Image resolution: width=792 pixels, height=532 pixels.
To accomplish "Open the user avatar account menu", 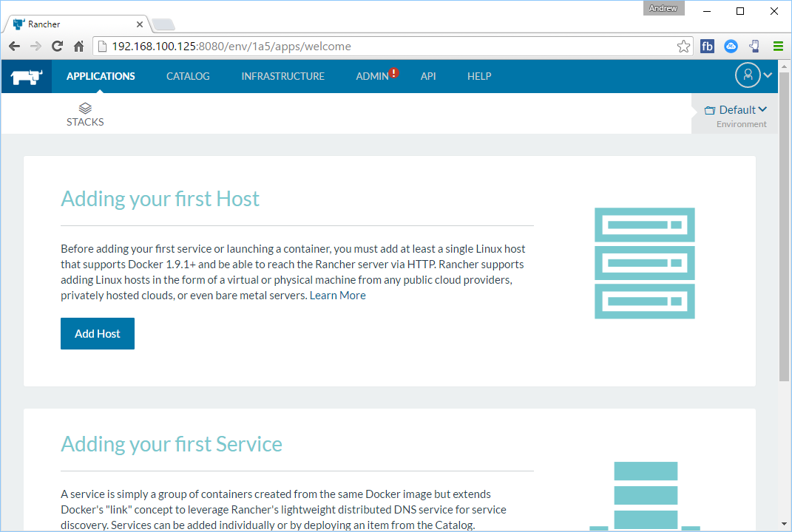I will [748, 75].
